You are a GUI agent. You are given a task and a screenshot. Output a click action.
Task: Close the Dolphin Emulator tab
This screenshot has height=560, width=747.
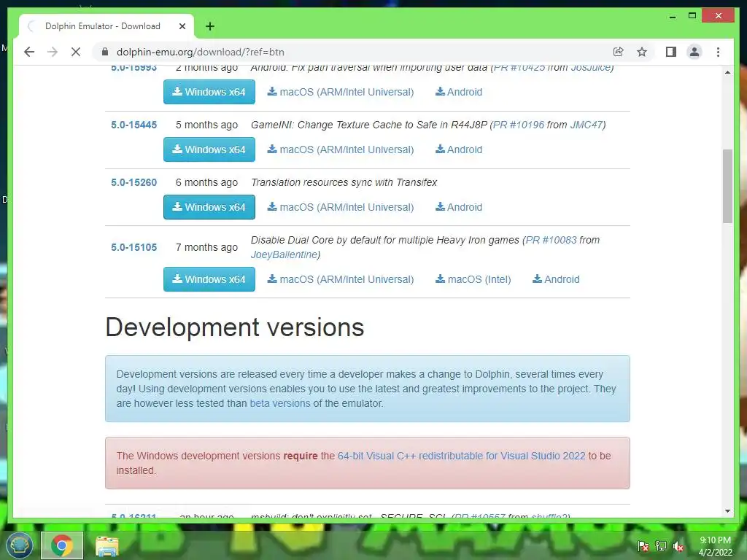(x=182, y=26)
